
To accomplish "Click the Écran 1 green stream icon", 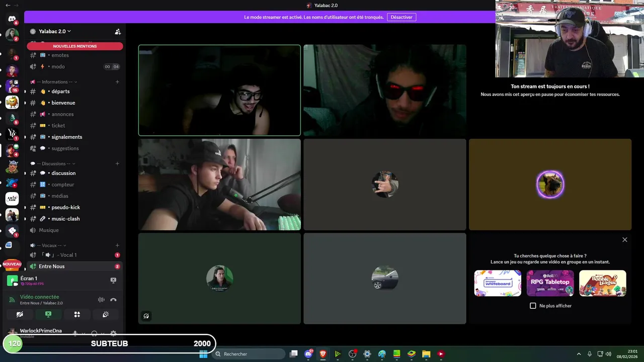I will click(x=12, y=281).
